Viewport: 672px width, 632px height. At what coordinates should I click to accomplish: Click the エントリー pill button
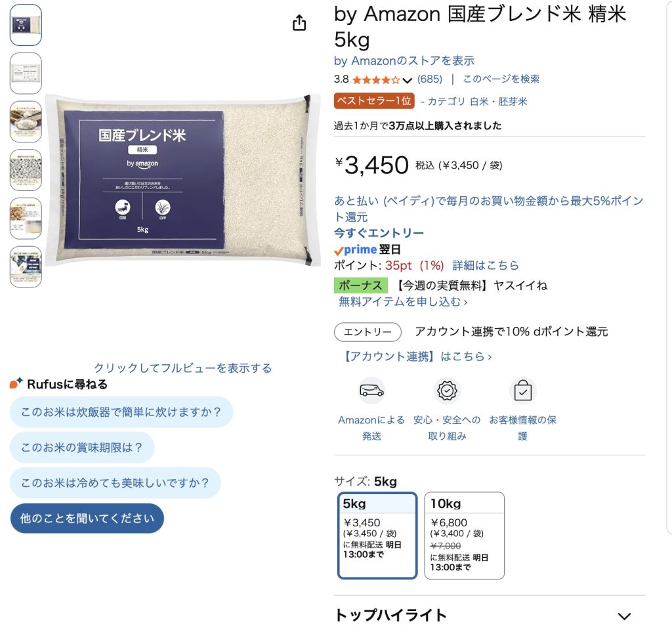[x=367, y=332]
